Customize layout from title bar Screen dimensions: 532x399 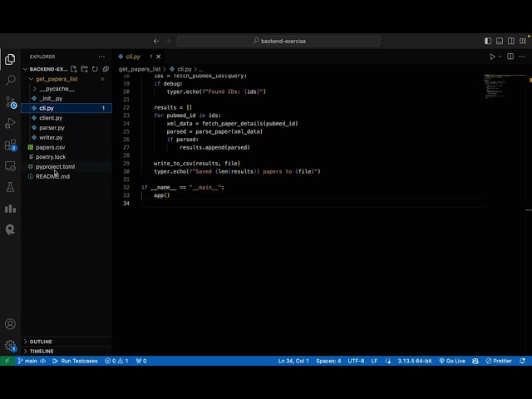click(523, 41)
